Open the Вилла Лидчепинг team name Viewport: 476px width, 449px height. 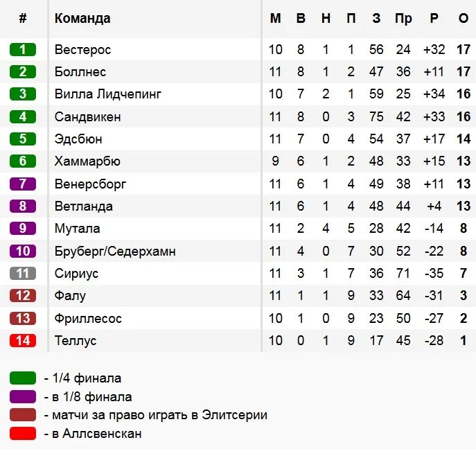pos(108,94)
